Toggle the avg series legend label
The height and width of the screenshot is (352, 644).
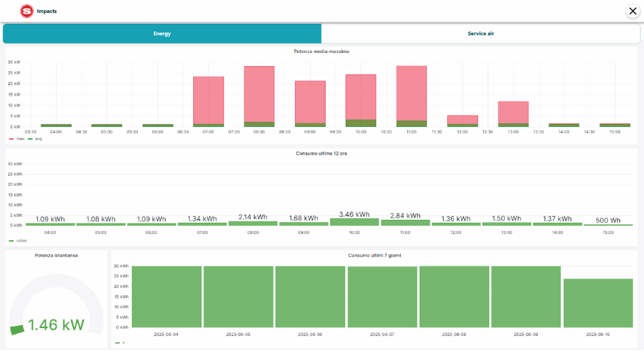(39, 139)
